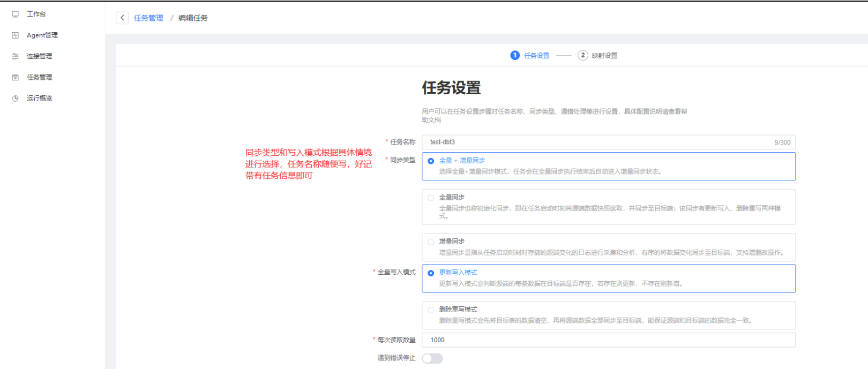Click step 2 circle for 映射设置
868x369 pixels.
pos(583,55)
